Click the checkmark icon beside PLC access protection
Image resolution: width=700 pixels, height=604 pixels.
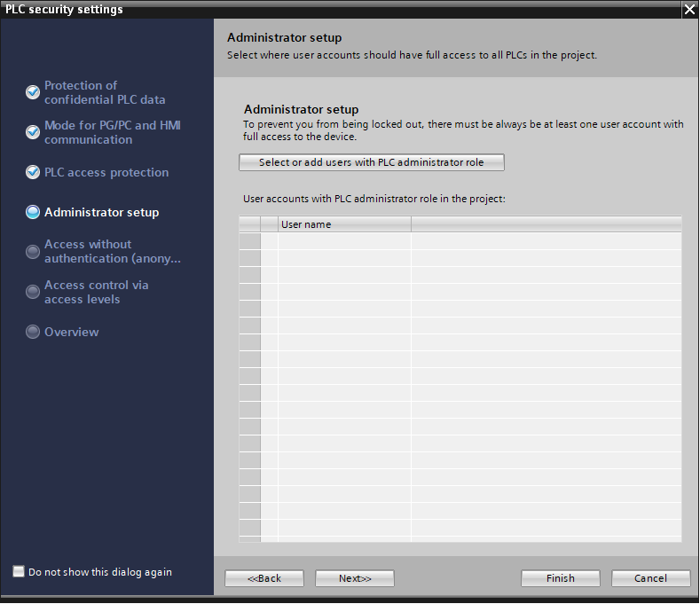33,172
